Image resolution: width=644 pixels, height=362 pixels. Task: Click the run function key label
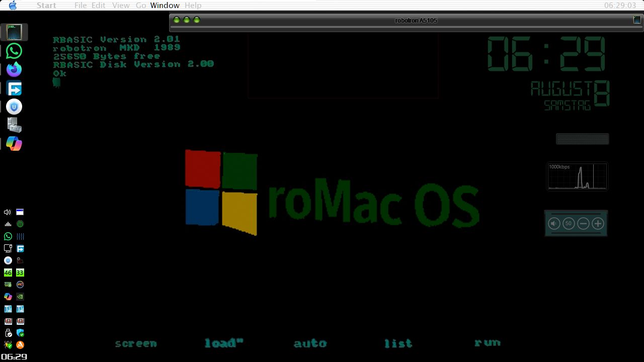pyautogui.click(x=488, y=343)
